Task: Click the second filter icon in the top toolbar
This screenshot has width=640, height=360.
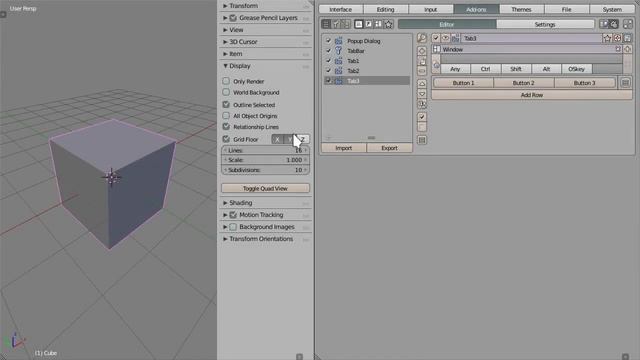Action: [x=336, y=24]
